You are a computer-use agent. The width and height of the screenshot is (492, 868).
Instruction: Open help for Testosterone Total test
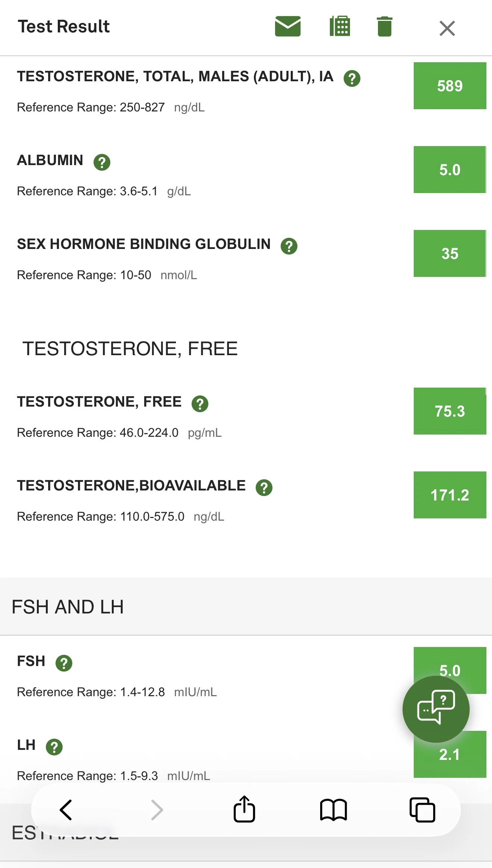[352, 78]
